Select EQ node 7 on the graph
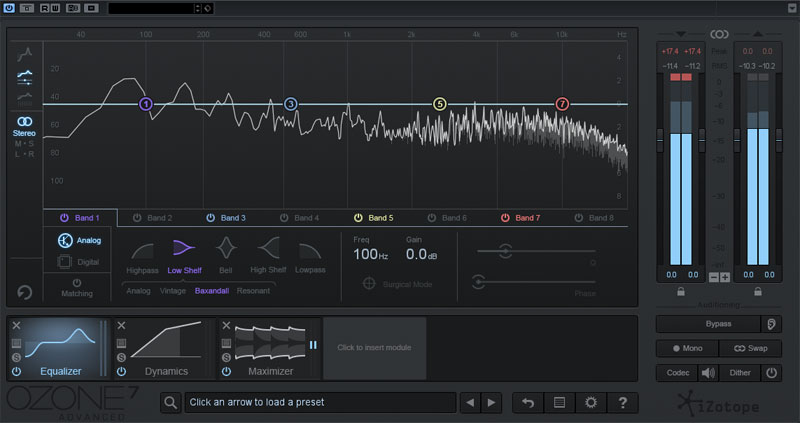 (x=562, y=104)
